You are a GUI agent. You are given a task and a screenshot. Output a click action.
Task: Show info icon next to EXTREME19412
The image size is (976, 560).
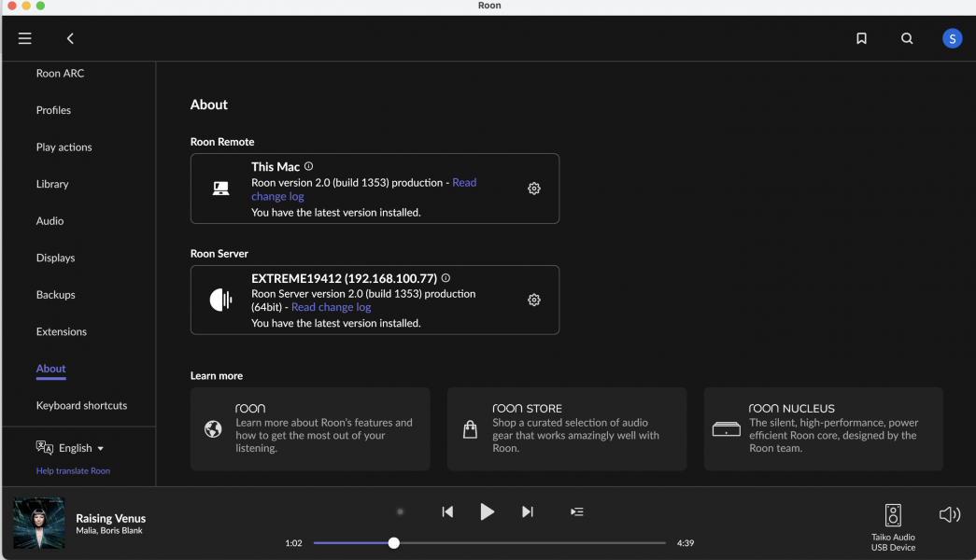pyautogui.click(x=446, y=278)
